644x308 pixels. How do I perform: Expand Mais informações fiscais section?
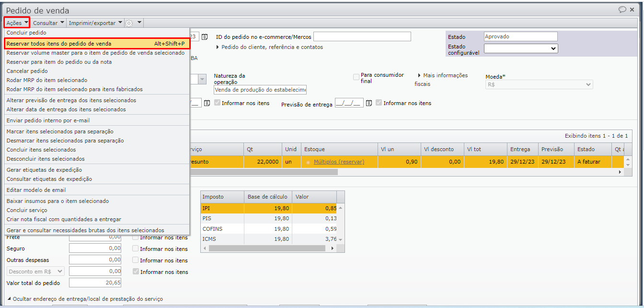coord(420,75)
